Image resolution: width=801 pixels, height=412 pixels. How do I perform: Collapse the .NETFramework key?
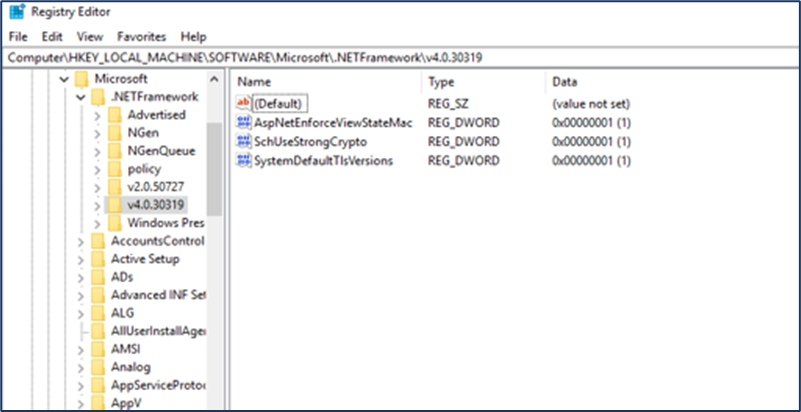[80, 97]
